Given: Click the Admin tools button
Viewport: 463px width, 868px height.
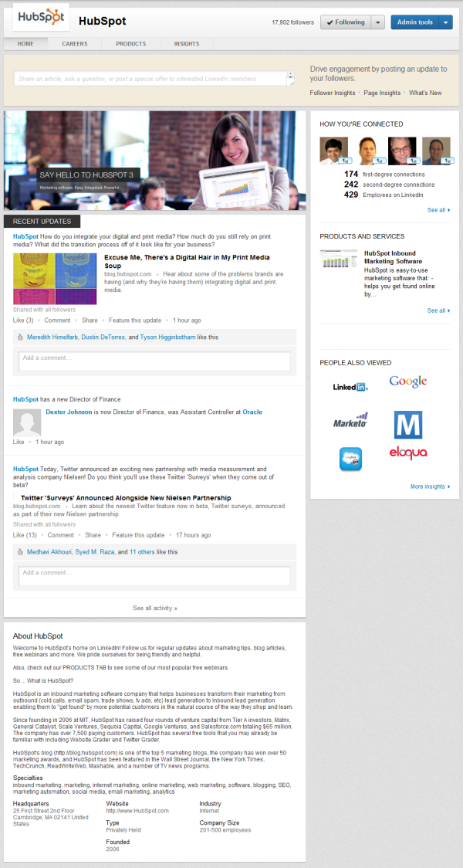Looking at the screenshot, I should click(x=415, y=22).
